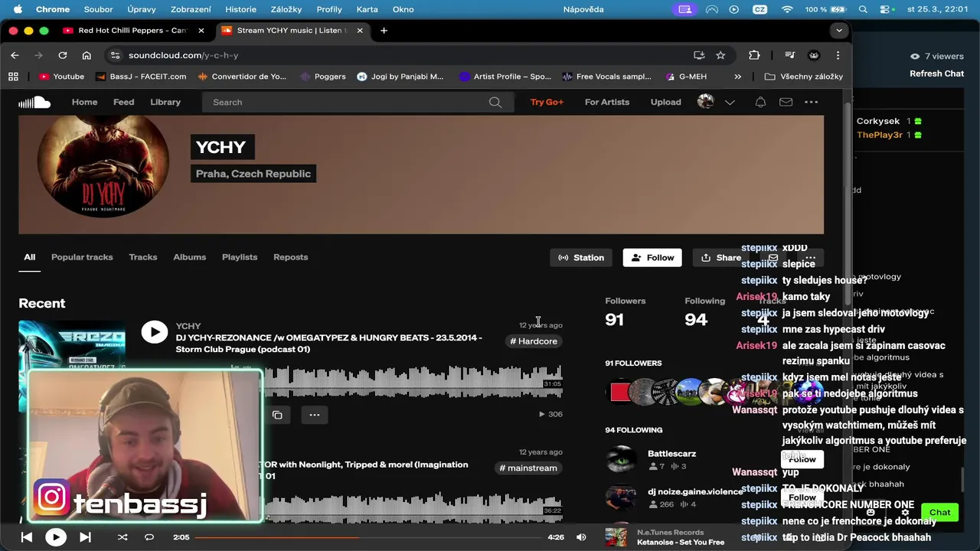Open the Youtube bookmark
Viewport: 980px width, 551px height.
61,77
